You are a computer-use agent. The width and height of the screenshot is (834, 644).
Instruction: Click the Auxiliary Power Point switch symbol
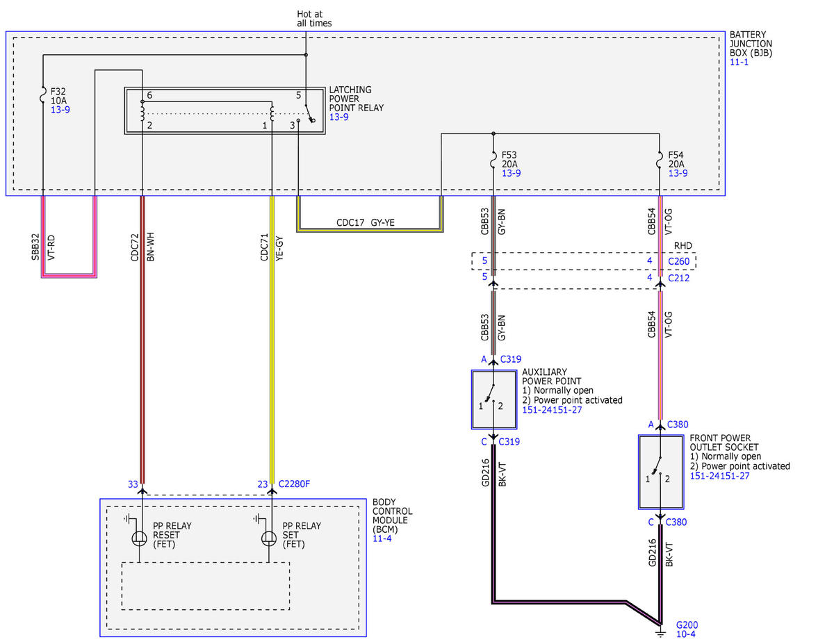pos(493,399)
